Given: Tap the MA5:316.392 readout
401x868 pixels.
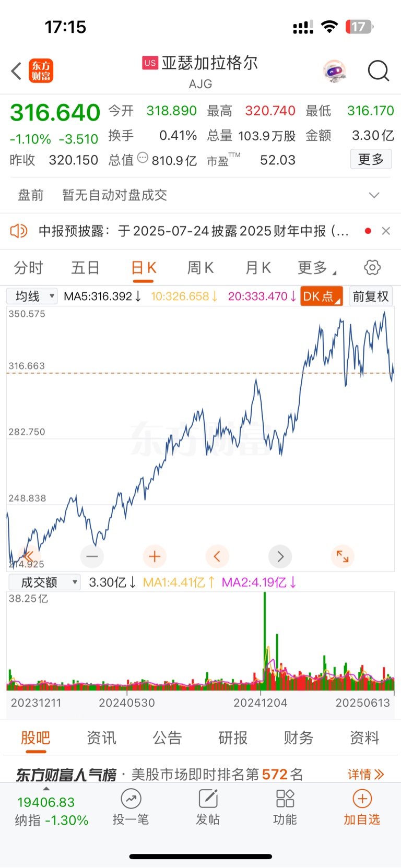Looking at the screenshot, I should pyautogui.click(x=102, y=296).
